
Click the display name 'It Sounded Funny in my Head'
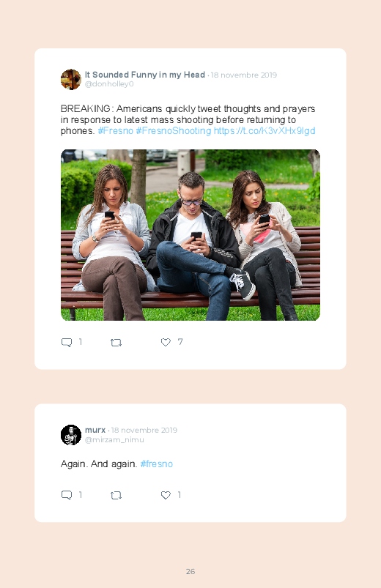click(x=145, y=75)
